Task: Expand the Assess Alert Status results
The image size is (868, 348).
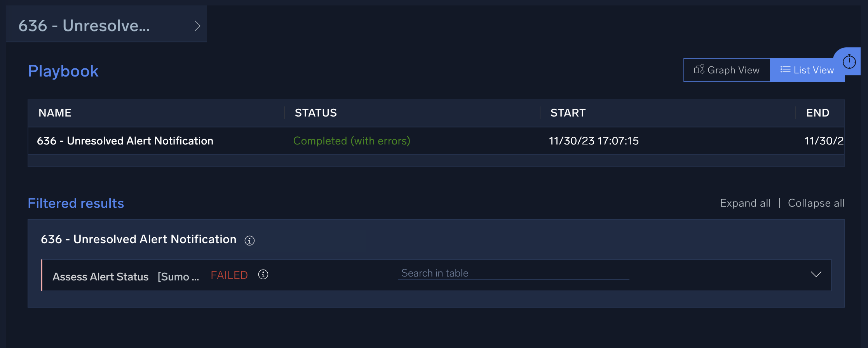Action: (x=816, y=275)
